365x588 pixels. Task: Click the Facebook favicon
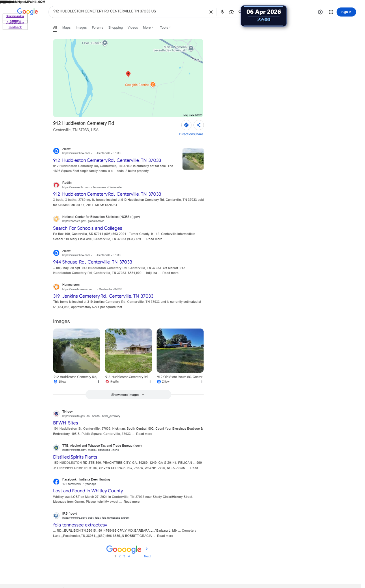56,482
